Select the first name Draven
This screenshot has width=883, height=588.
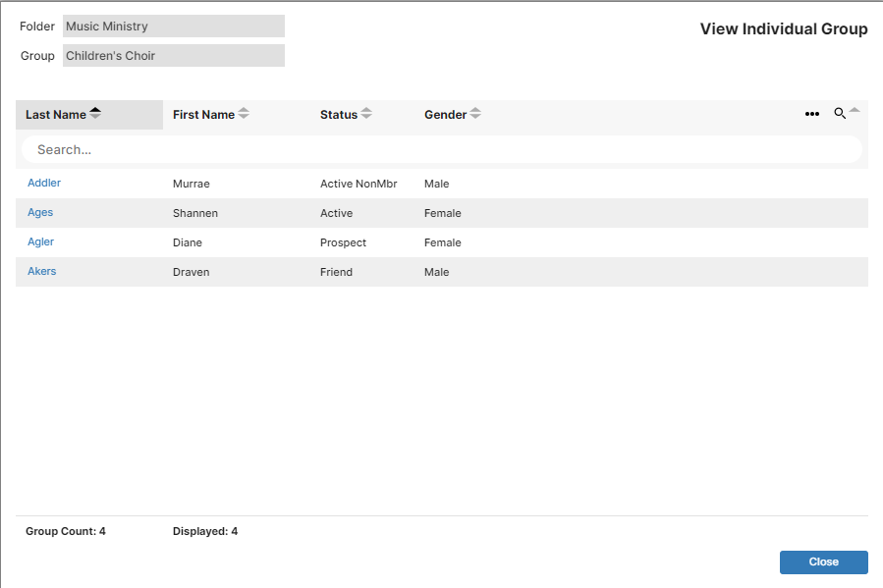coord(191,272)
